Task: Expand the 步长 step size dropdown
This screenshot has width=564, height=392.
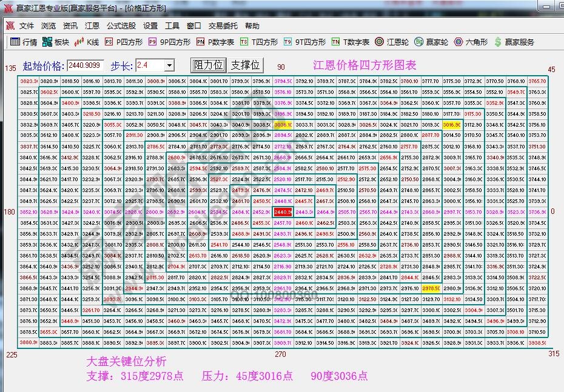Action: (x=170, y=65)
